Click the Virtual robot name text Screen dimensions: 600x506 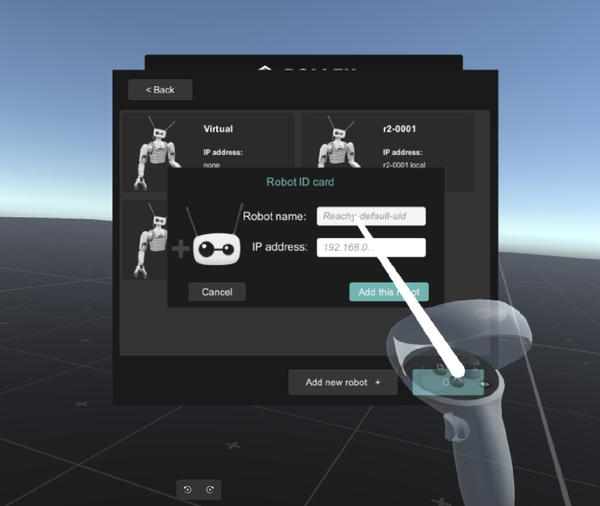pyautogui.click(x=218, y=129)
